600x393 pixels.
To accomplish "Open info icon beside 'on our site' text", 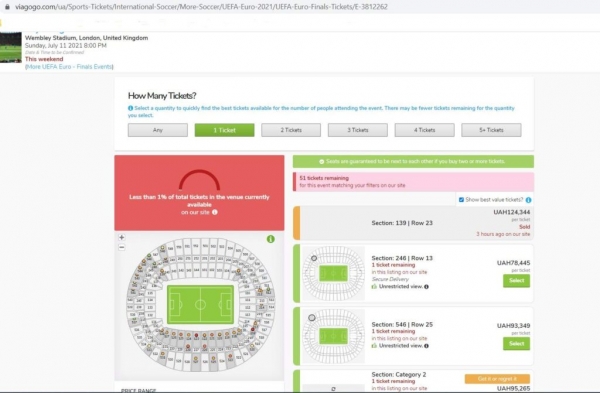I will click(215, 212).
